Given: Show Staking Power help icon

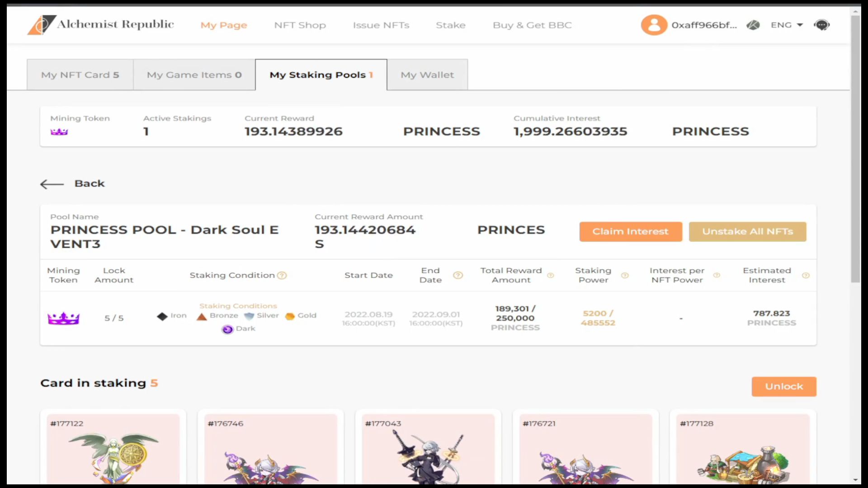Looking at the screenshot, I should [x=625, y=275].
